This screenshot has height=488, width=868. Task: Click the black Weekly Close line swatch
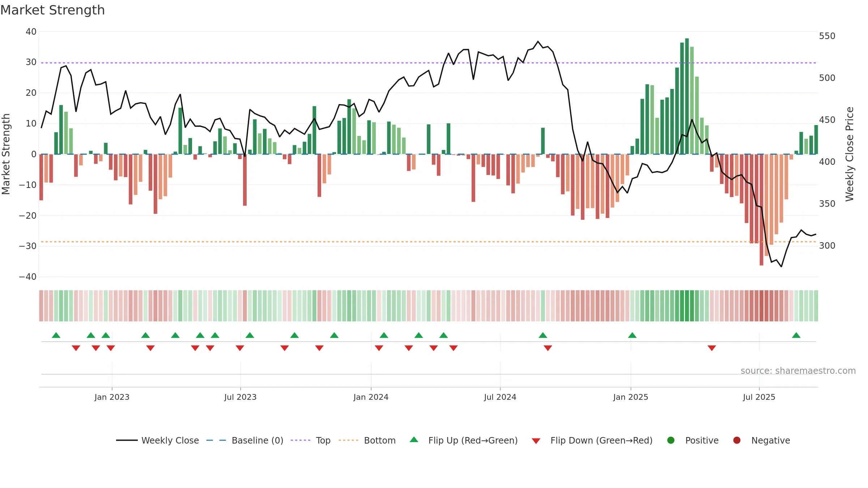click(127, 440)
